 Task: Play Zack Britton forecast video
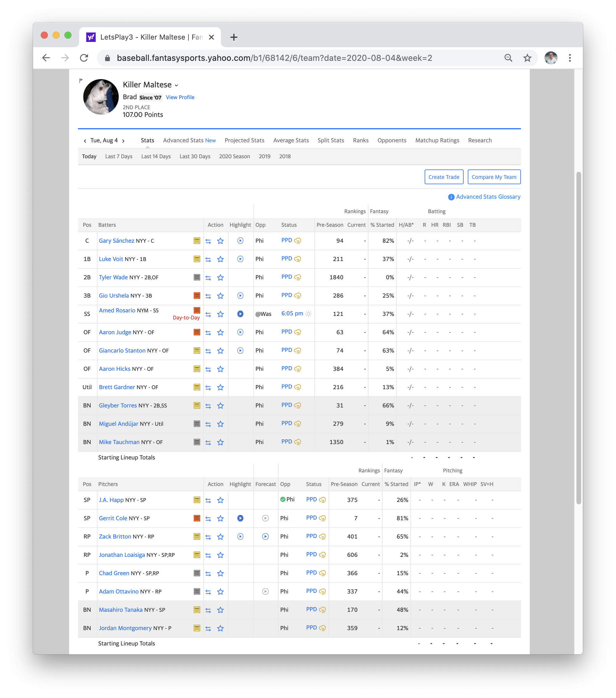tap(265, 536)
